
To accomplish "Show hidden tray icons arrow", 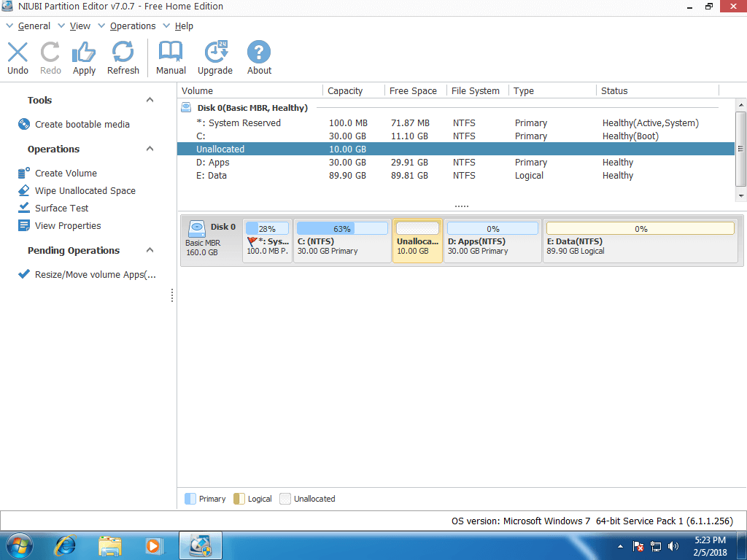I will (620, 546).
